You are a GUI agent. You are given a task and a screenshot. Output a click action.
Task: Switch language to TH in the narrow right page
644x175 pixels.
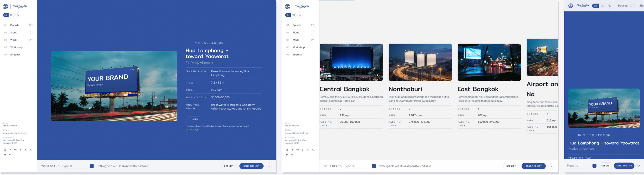click(x=602, y=6)
